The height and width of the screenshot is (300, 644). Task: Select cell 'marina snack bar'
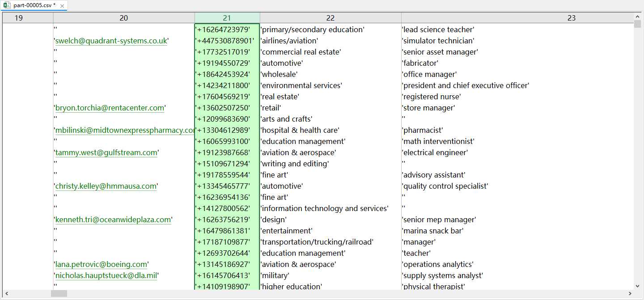pyautogui.click(x=517, y=231)
